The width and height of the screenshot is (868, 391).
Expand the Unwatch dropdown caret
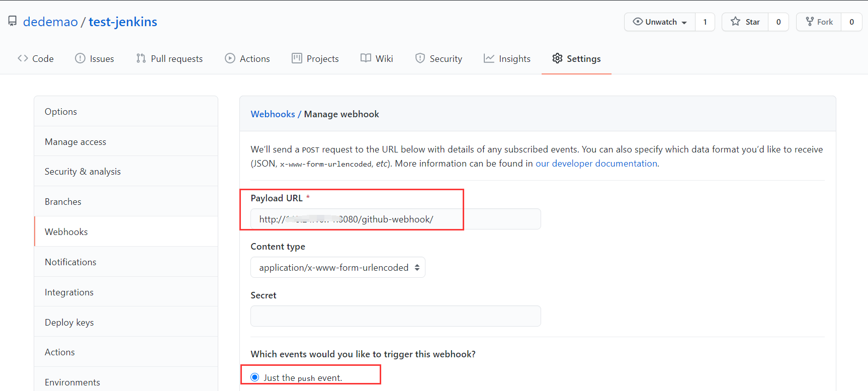click(684, 23)
